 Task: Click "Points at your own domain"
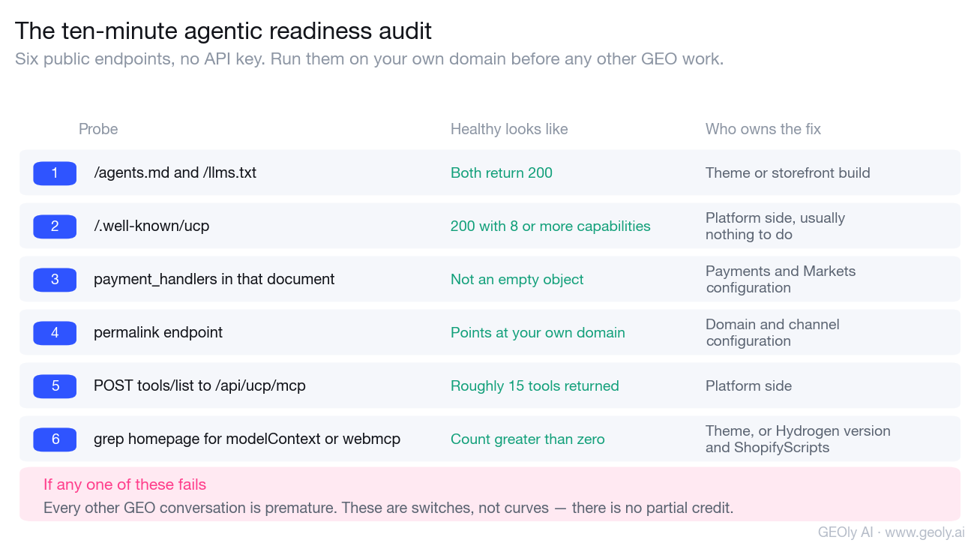[x=538, y=332]
